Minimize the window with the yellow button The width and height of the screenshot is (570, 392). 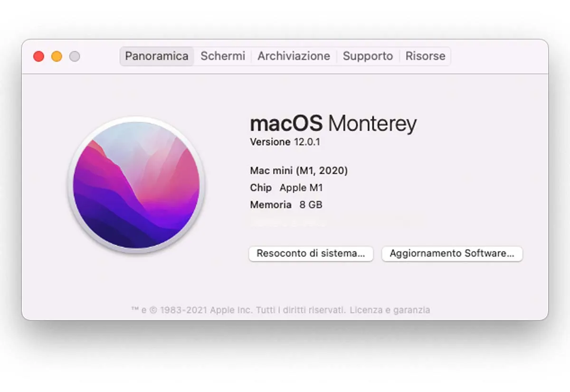57,56
